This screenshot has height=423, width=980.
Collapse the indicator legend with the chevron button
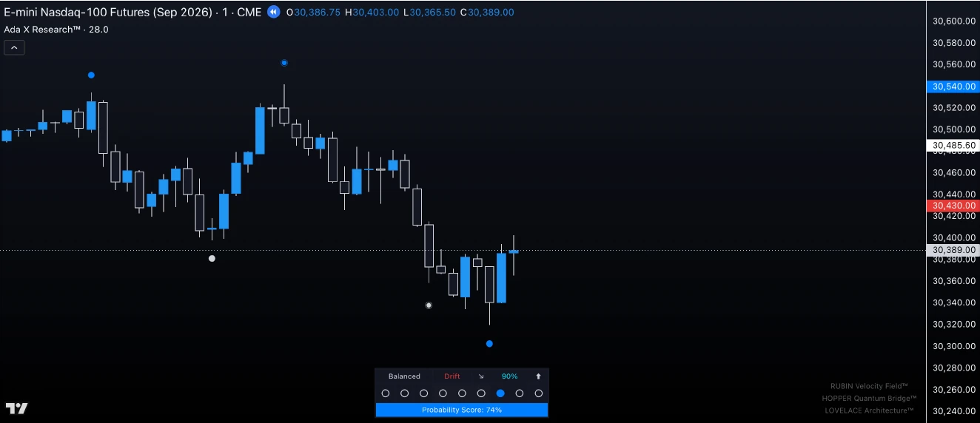pyautogui.click(x=14, y=48)
